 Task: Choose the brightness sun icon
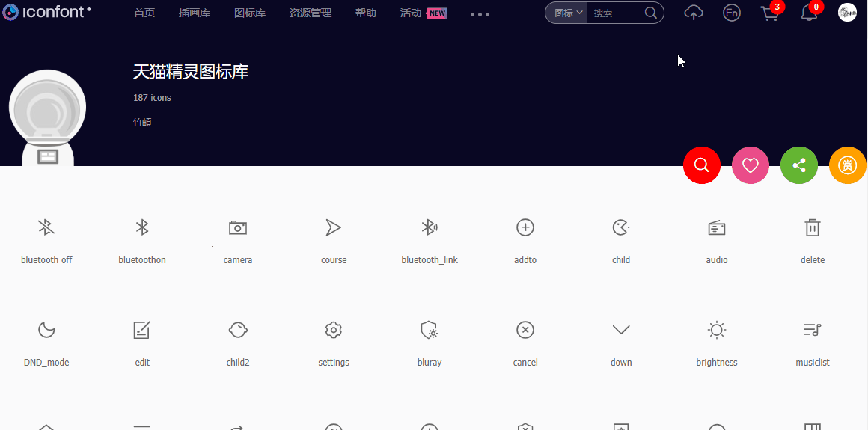click(717, 330)
